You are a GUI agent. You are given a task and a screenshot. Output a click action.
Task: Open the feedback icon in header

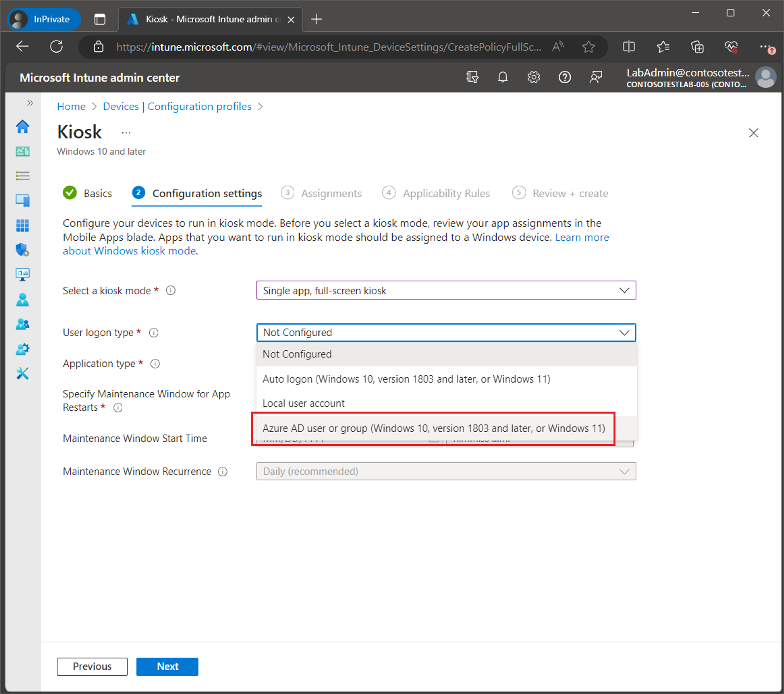click(596, 77)
